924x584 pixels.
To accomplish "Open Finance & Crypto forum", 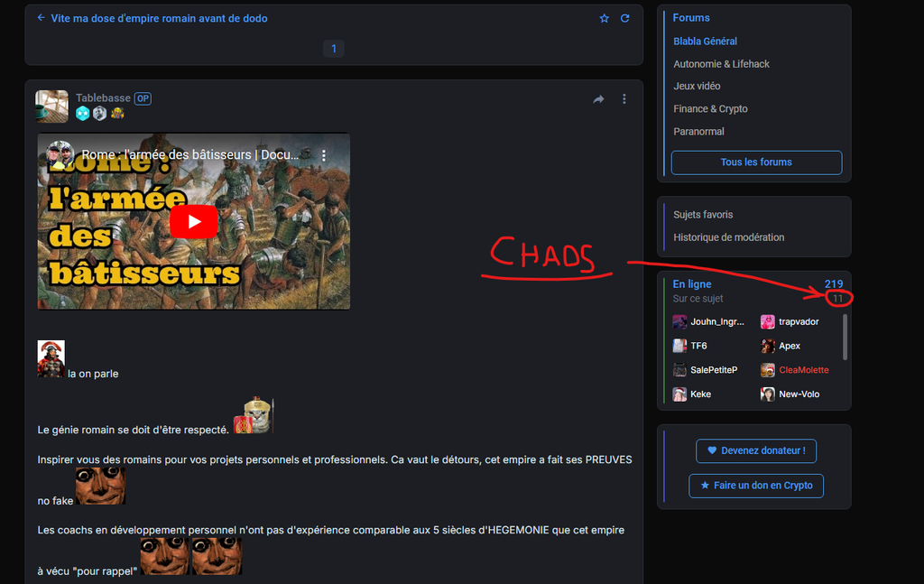I will 711,108.
